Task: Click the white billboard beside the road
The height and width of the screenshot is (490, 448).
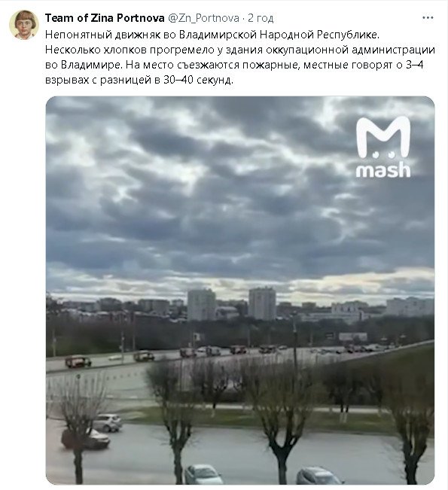Action: [x=353, y=336]
